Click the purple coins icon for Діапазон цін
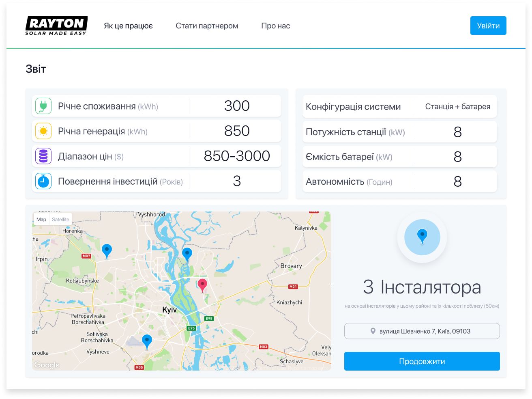The width and height of the screenshot is (532, 399). 43,156
